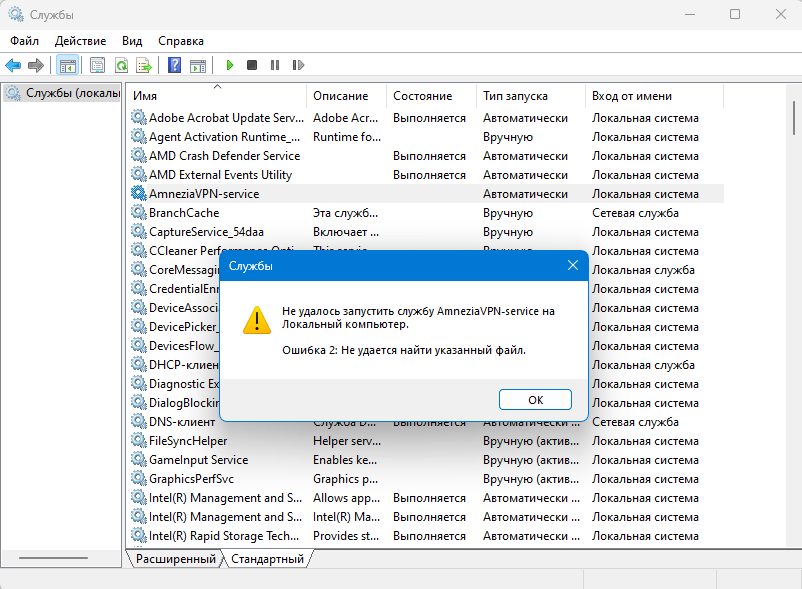The image size is (802, 589).
Task: Click the Restart service toolbar icon
Action: 298,65
